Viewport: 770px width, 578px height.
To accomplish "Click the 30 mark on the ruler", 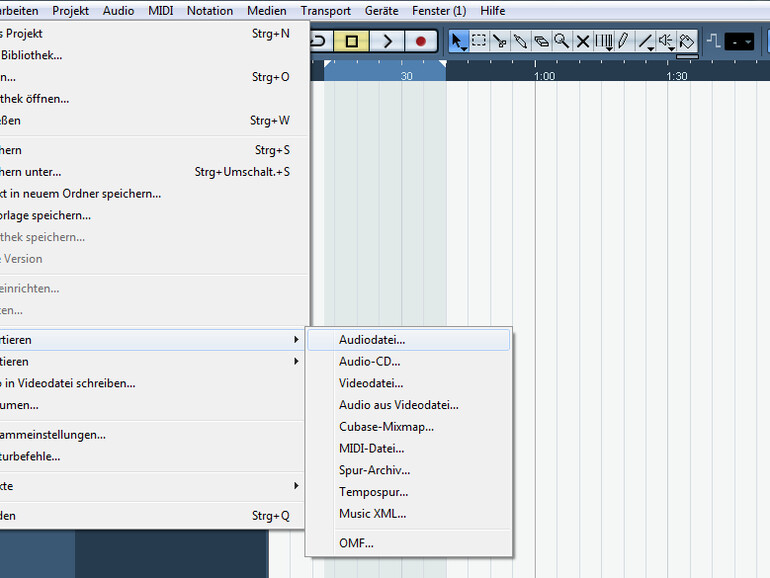I will tap(406, 76).
